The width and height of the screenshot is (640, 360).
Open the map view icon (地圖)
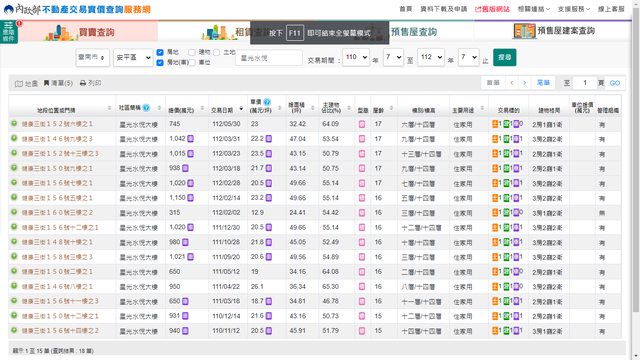tap(19, 84)
